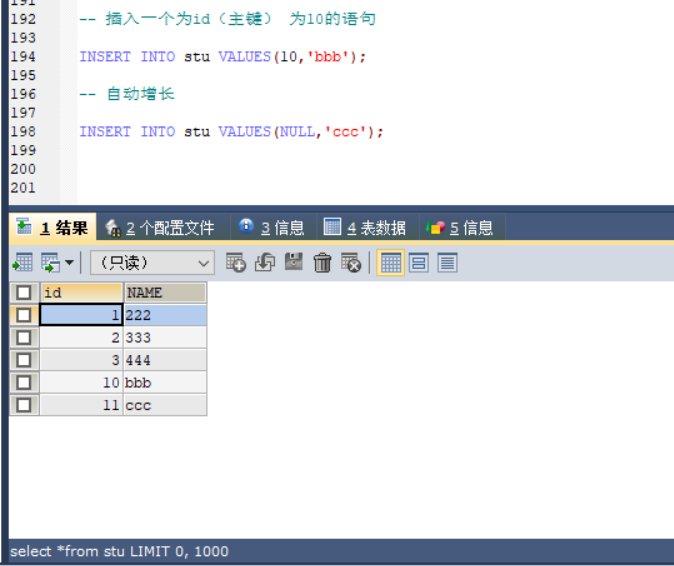Viewport: 674px width, 566px height.
Task: Switch to text view mode
Action: pyautogui.click(x=447, y=263)
